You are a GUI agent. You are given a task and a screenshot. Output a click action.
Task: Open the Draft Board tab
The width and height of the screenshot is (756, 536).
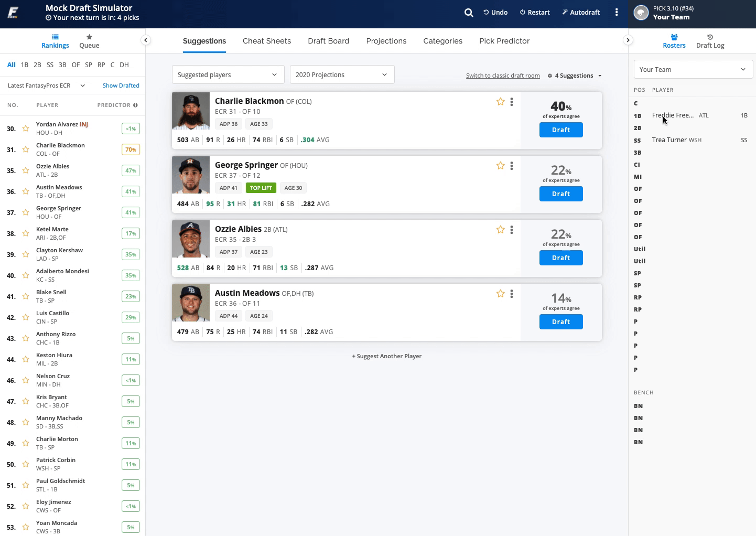point(329,41)
